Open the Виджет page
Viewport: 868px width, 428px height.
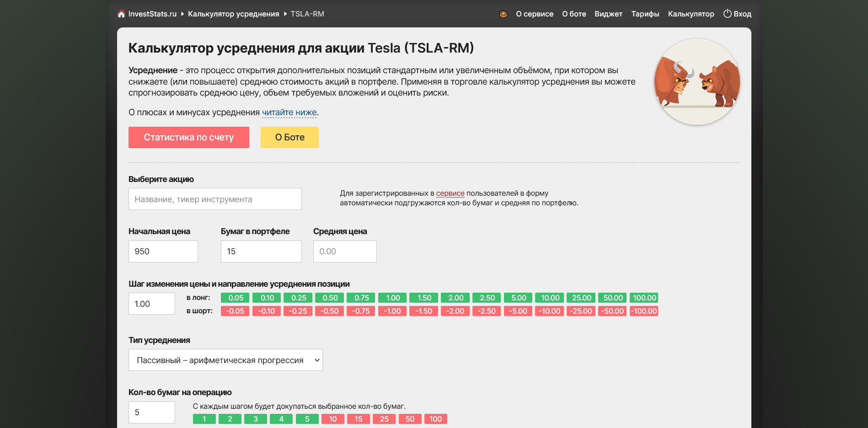pos(608,14)
